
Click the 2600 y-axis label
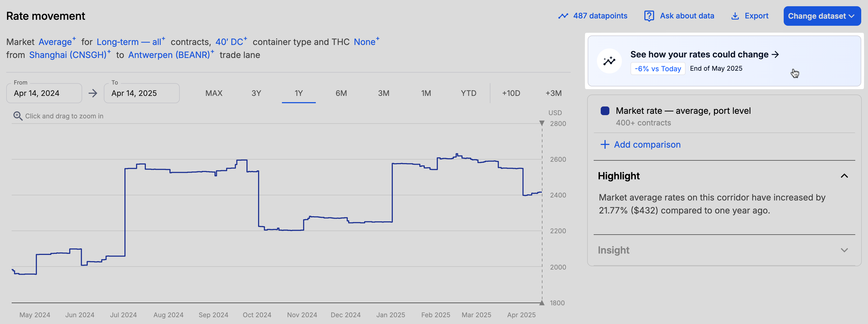point(558,159)
